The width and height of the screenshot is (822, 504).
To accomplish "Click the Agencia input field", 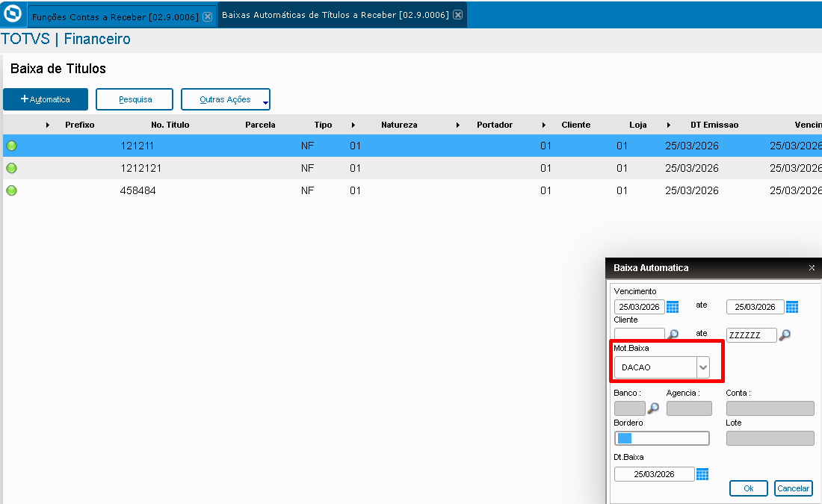I will coord(690,408).
